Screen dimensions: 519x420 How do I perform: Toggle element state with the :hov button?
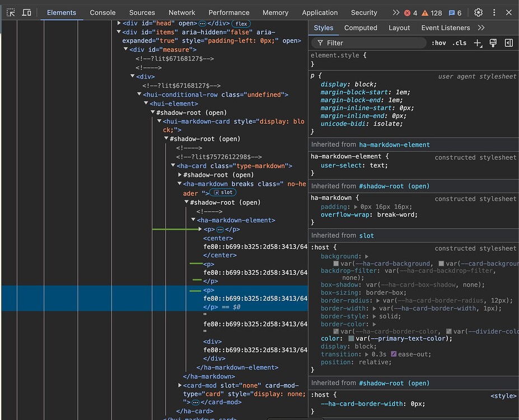(439, 43)
